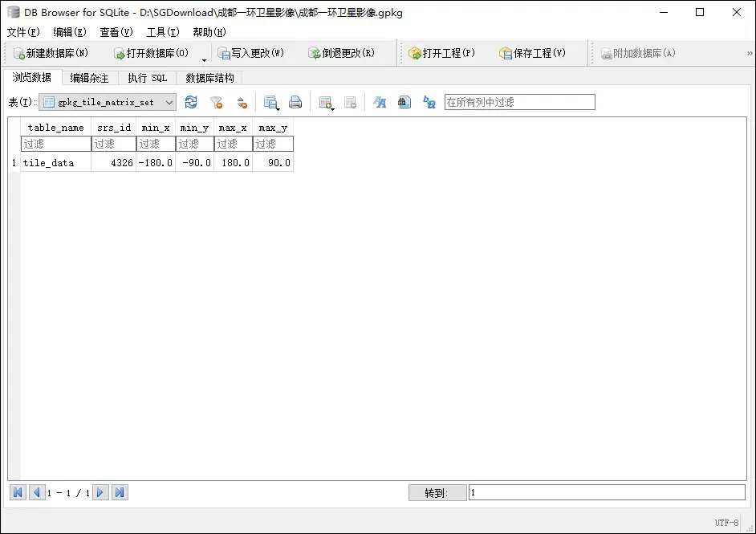This screenshot has height=534, width=756.
Task: Click Revert Changes (倒退更改) toolbar button
Action: tap(341, 53)
